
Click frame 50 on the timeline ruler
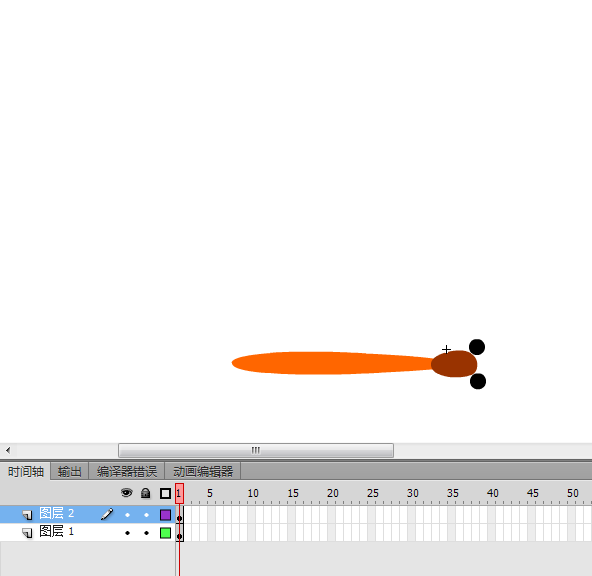[573, 493]
